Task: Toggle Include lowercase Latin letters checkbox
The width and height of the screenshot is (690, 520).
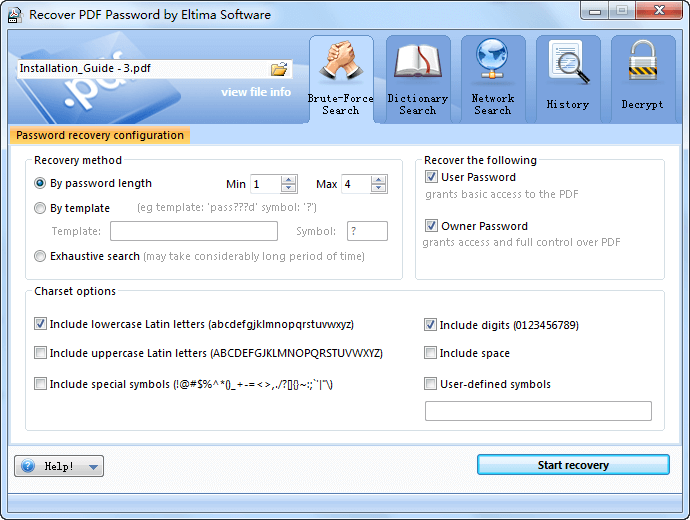Action: [40, 324]
